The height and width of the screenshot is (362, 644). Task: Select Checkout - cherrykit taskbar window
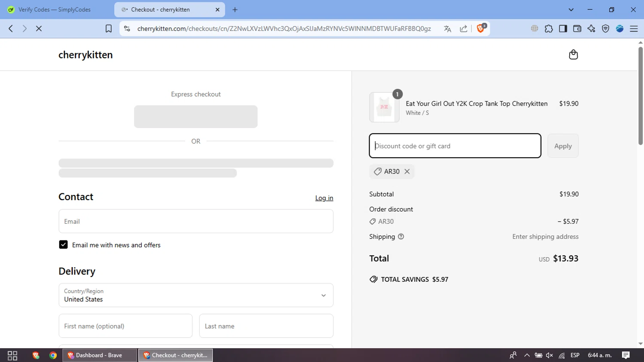[176, 355]
